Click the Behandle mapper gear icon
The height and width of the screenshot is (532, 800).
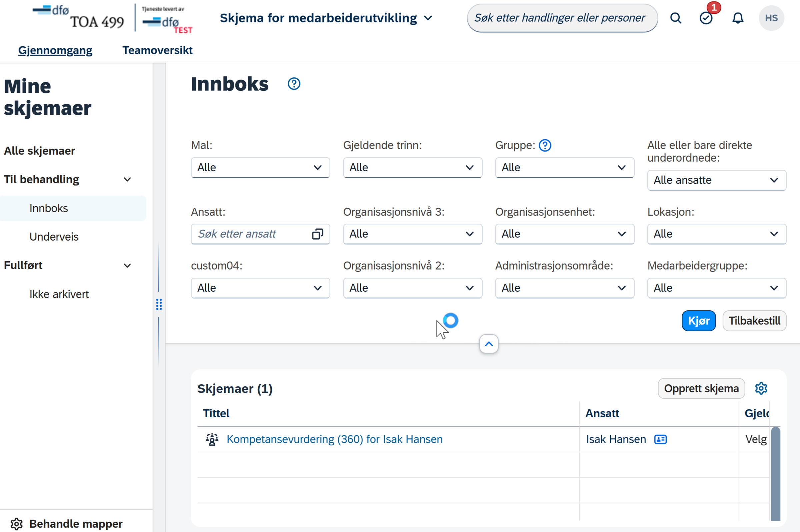tap(16, 524)
